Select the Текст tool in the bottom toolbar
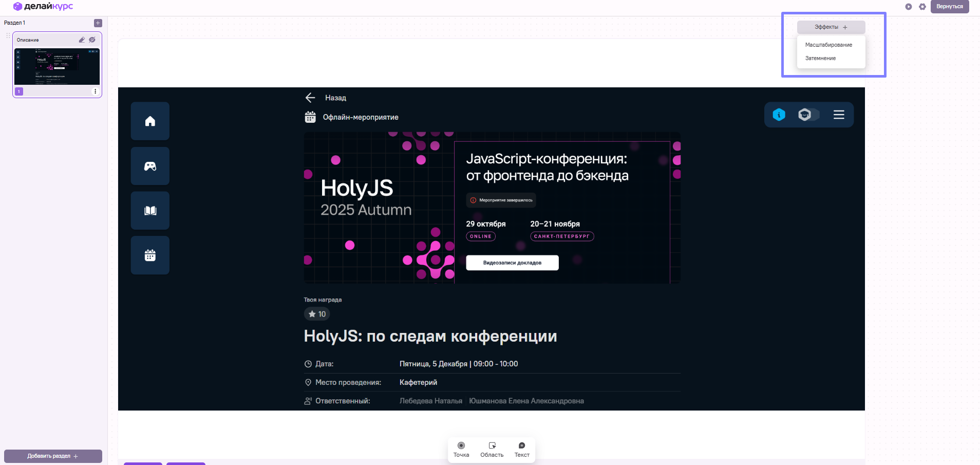This screenshot has height=465, width=980. coord(522,449)
